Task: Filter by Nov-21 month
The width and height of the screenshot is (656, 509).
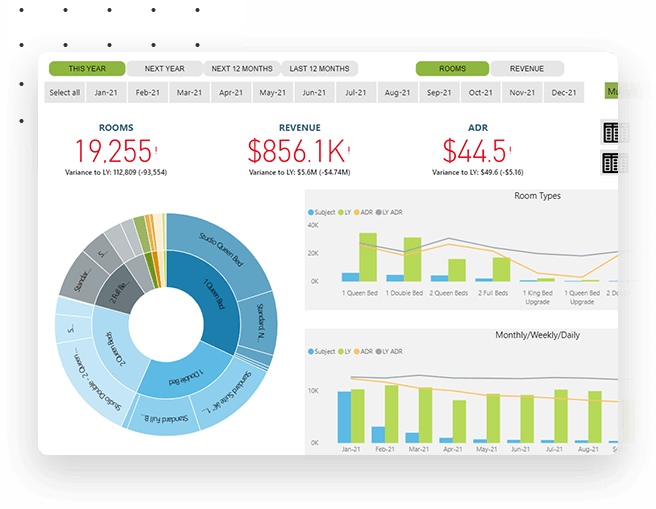Action: pyautogui.click(x=522, y=92)
